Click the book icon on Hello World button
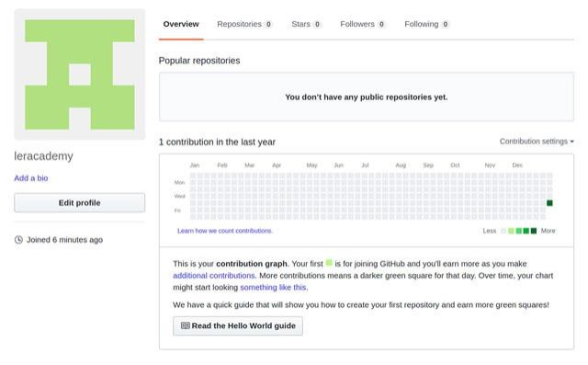The image size is (588, 365). pos(186,325)
